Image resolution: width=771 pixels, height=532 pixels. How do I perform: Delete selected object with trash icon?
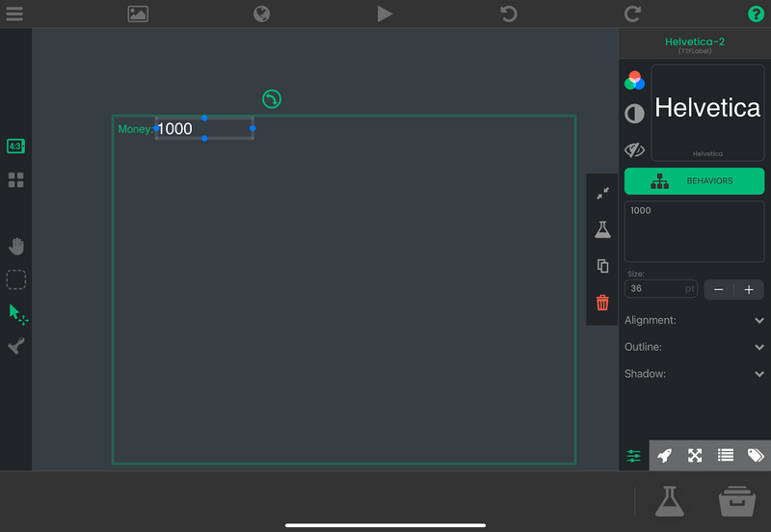coord(602,303)
